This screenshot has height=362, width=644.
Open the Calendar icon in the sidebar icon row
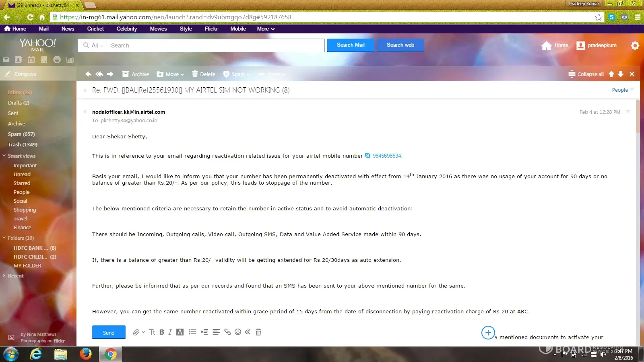31,60
